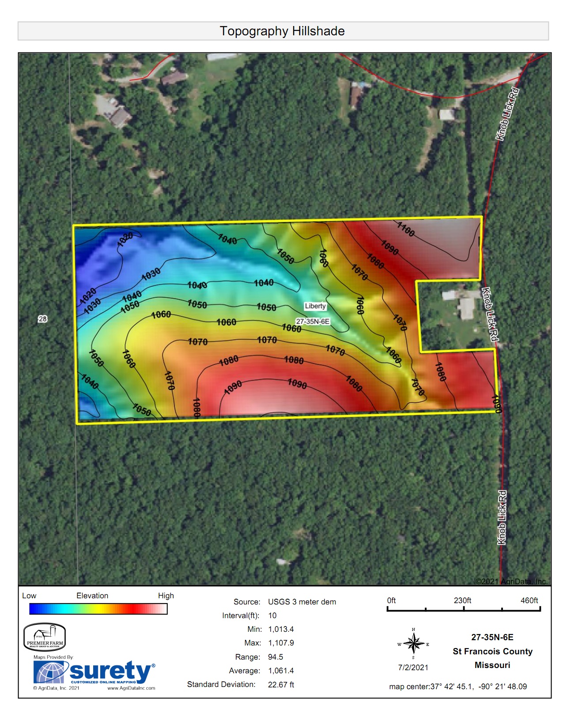Viewport: 563px width, 728px height.
Task: Select the USGS 3 meter dem source text
Action: click(302, 602)
